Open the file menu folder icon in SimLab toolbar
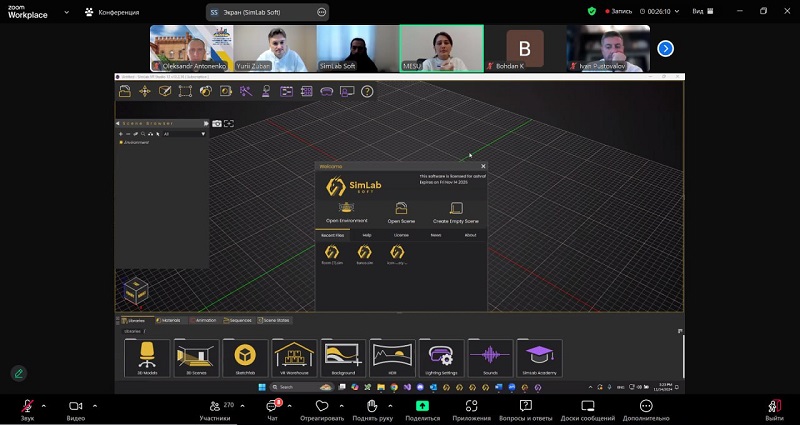Image resolution: width=800 pixels, height=425 pixels. (125, 91)
